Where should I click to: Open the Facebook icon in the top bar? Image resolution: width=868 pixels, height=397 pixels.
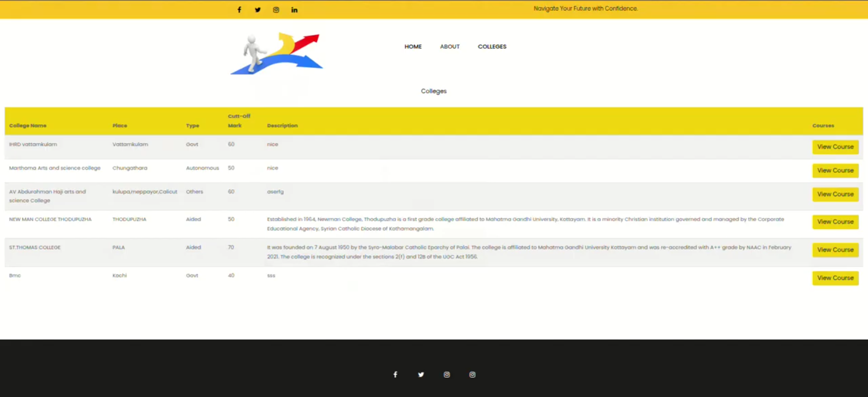point(239,10)
